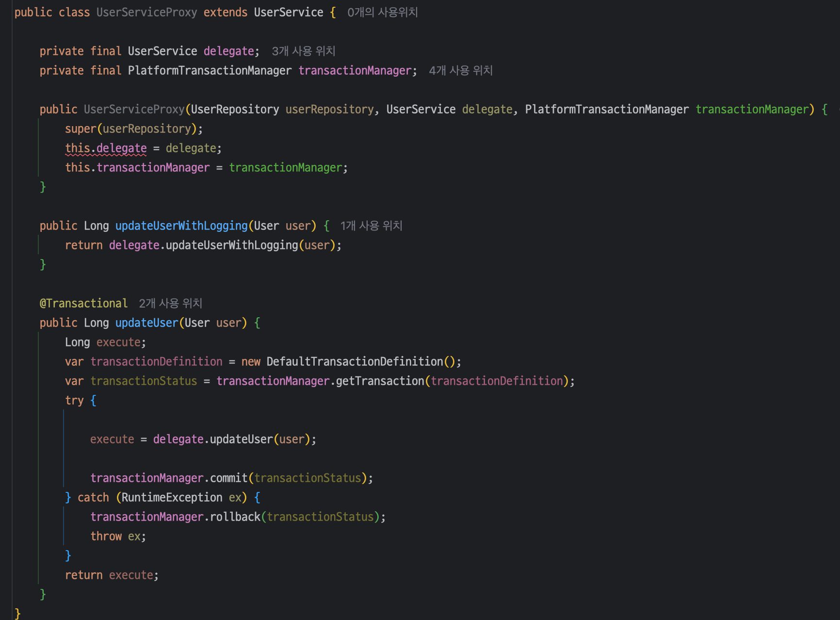Click the getTransaction method call
Viewport: 840px width, 620px height.
[x=380, y=381]
